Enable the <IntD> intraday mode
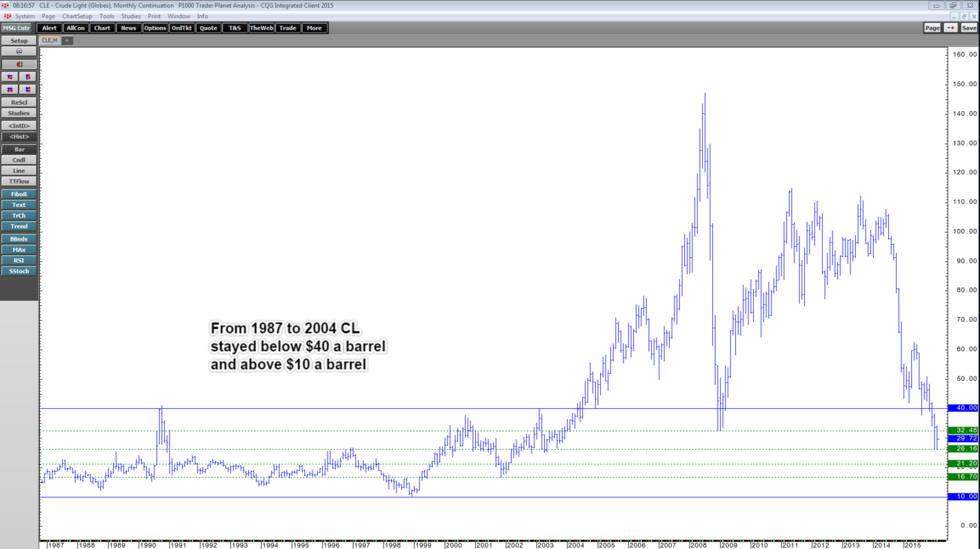The height and width of the screenshot is (549, 980). point(19,126)
